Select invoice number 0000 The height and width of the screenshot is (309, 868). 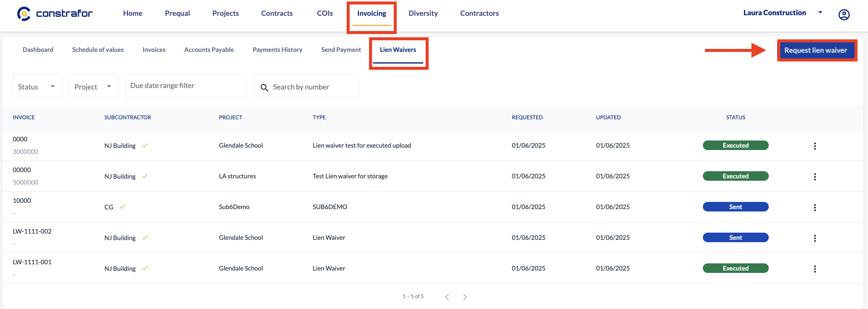click(20, 139)
